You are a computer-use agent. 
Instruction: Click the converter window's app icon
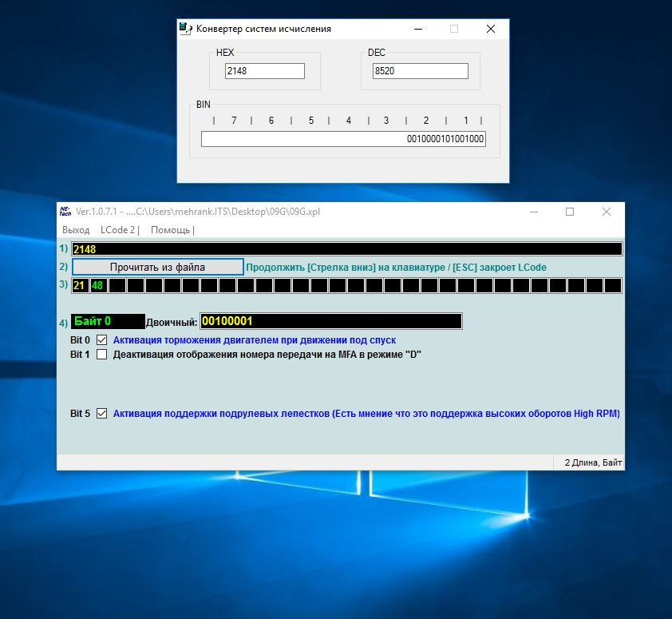pos(186,28)
